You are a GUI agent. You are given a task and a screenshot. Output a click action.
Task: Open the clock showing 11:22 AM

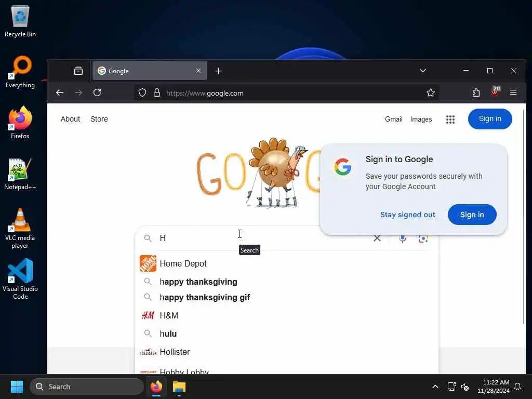pyautogui.click(x=494, y=387)
